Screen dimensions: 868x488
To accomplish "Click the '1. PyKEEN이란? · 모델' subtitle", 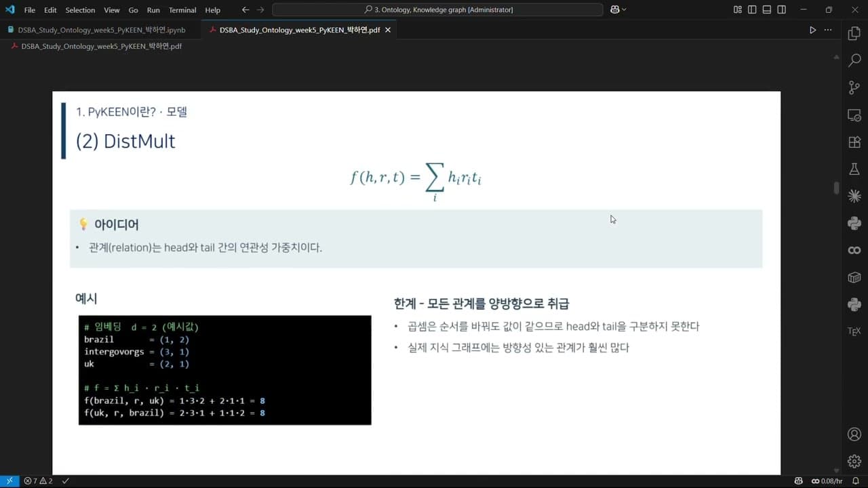I will point(131,112).
